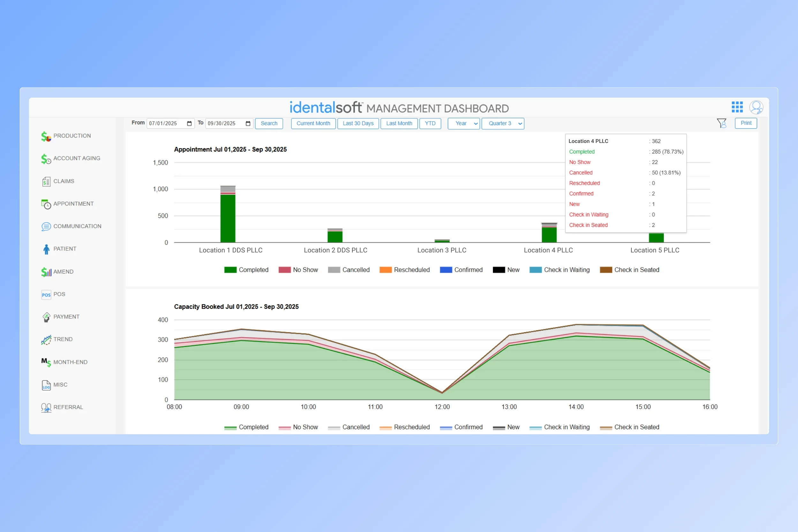
Task: Click the Search button
Action: [269, 124]
